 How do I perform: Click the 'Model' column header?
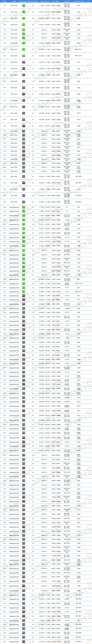[x=14, y=1]
